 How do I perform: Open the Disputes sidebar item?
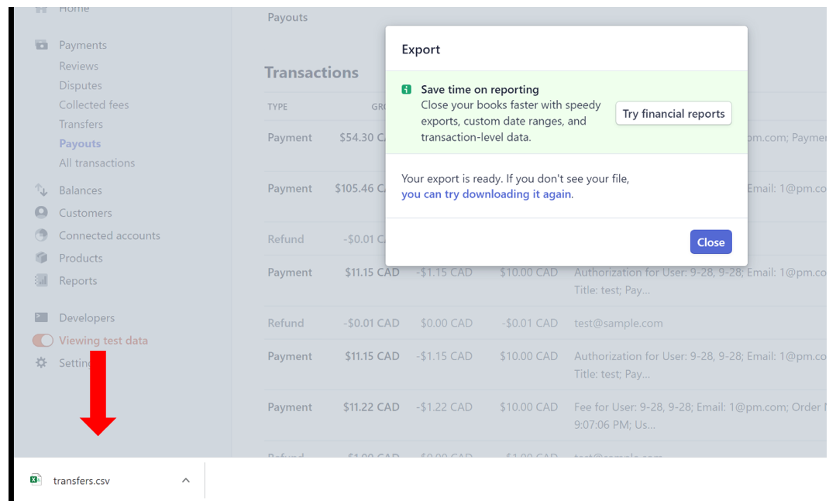coord(81,85)
